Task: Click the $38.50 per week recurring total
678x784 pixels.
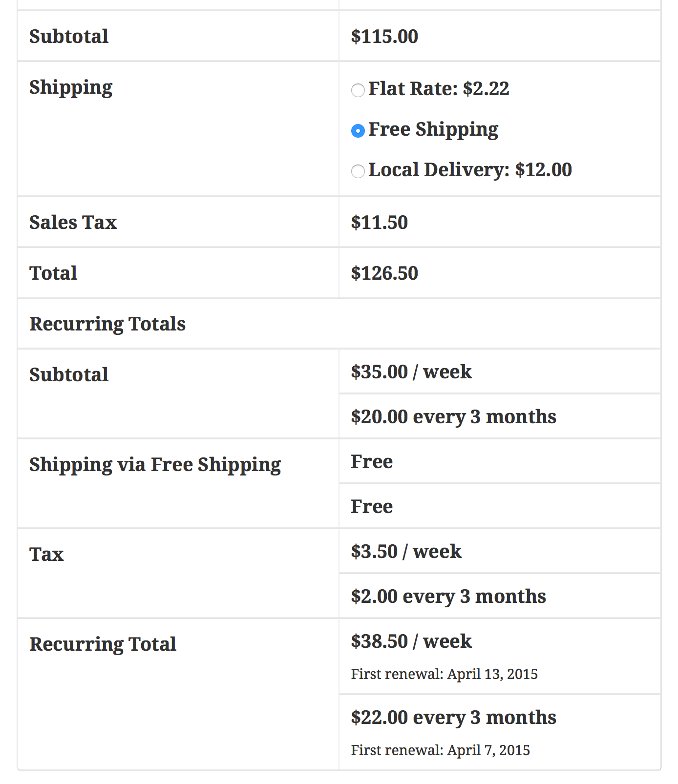Action: click(411, 642)
